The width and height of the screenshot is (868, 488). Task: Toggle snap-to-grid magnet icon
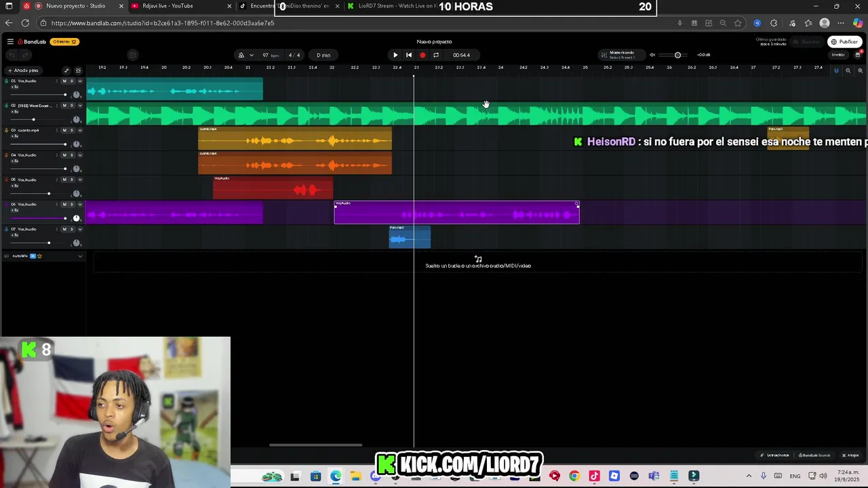point(836,70)
